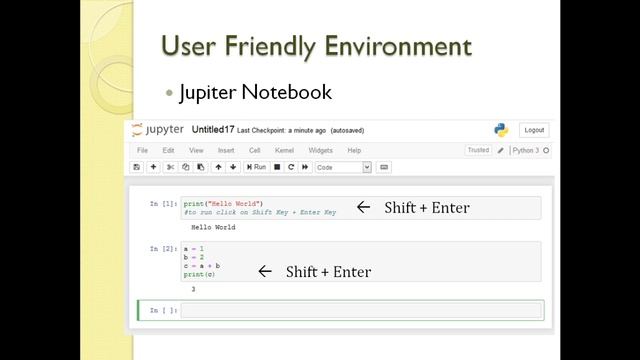Open the Kernel menu
Screen dimensions: 640x360
284,150
